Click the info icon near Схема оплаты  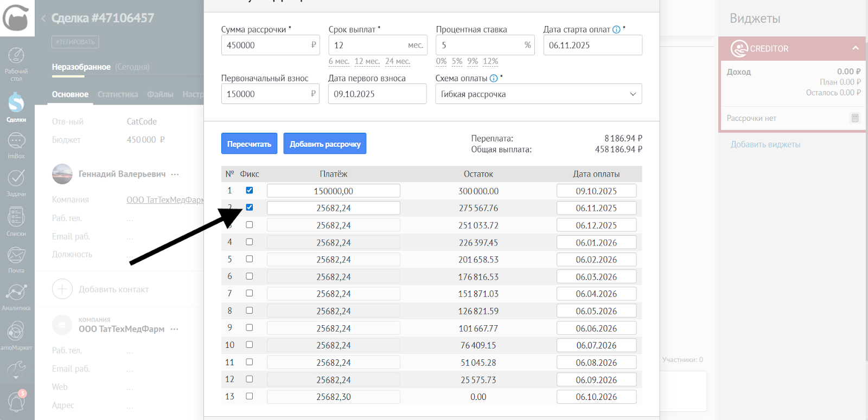[494, 79]
